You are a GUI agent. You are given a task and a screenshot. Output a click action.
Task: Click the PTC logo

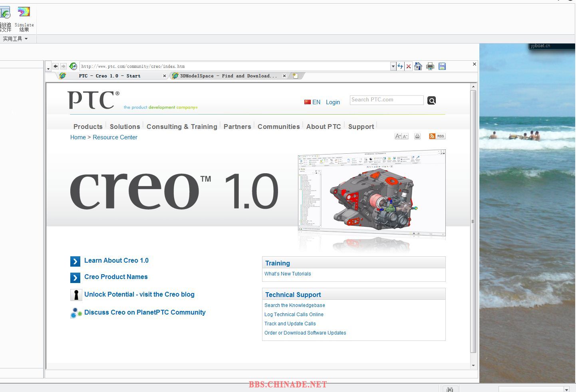93,100
